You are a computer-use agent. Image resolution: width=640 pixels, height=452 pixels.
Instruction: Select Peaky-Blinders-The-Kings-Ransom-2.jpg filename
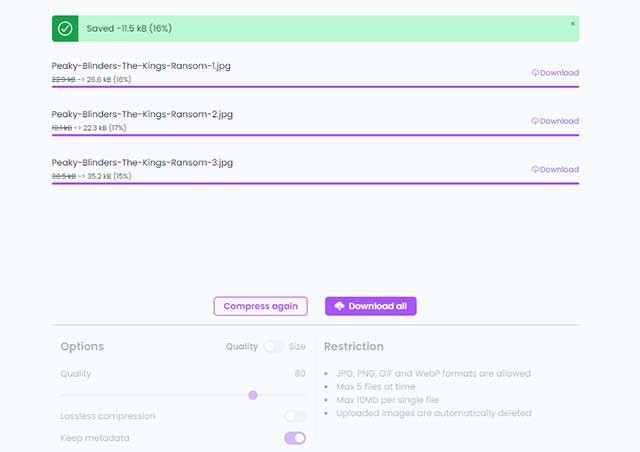click(142, 114)
